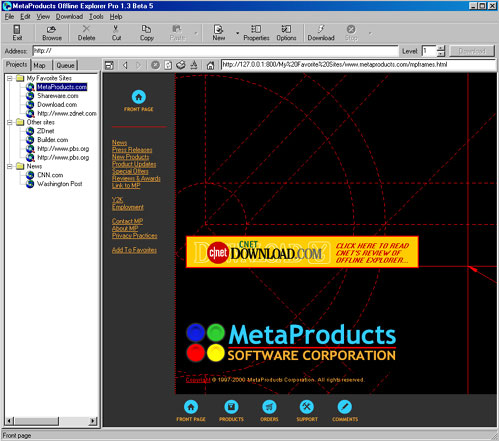Open the Product Updates link
The width and height of the screenshot is (499, 441).
134,164
